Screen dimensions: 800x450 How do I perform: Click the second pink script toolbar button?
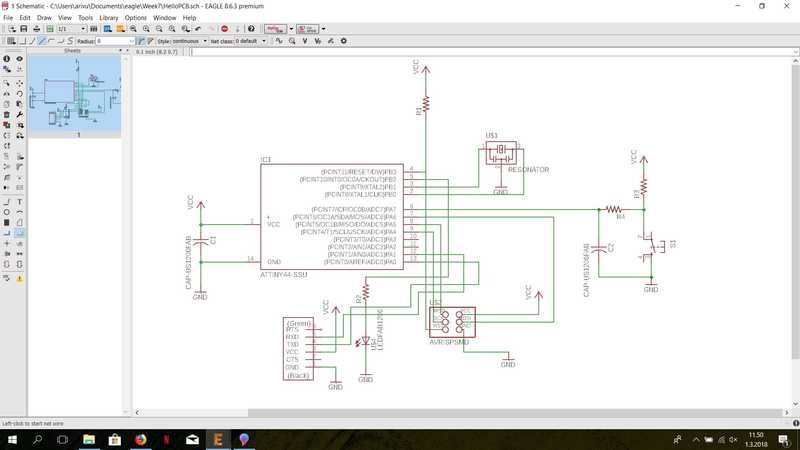point(308,29)
